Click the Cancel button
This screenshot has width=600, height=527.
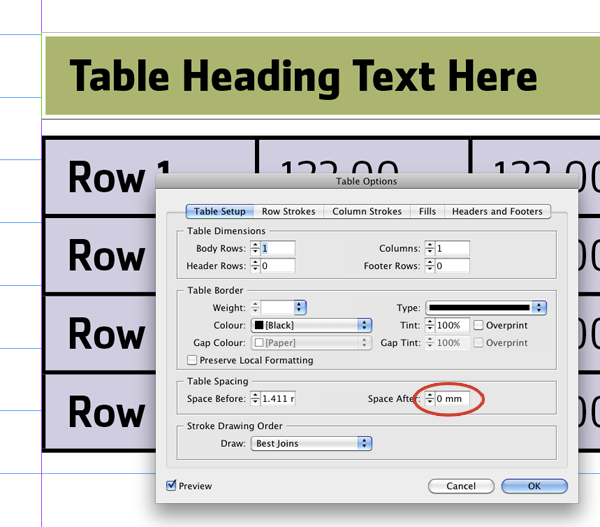click(461, 486)
